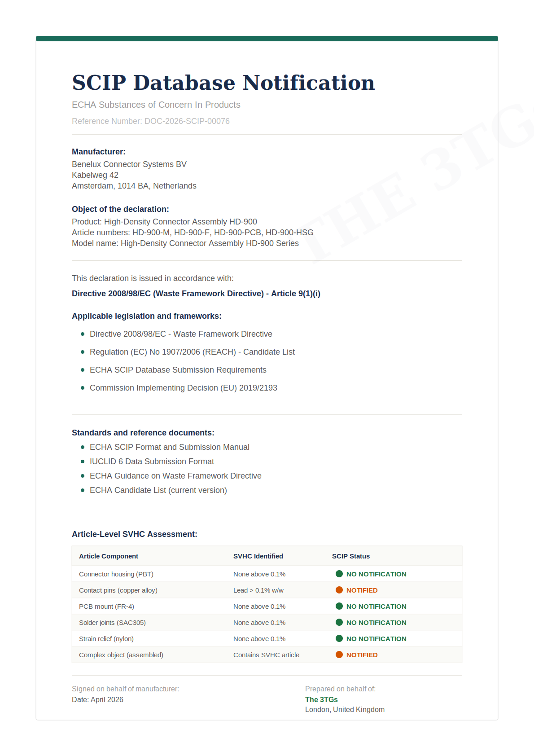534x756 pixels.
Task: Click the orange status dot for Contact pins
Action: (339, 590)
